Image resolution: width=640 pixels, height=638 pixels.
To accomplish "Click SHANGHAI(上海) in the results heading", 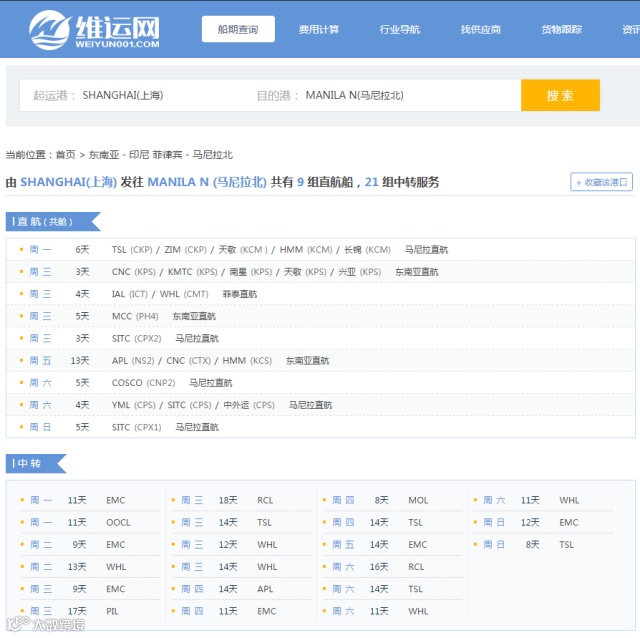I will pos(69,182).
